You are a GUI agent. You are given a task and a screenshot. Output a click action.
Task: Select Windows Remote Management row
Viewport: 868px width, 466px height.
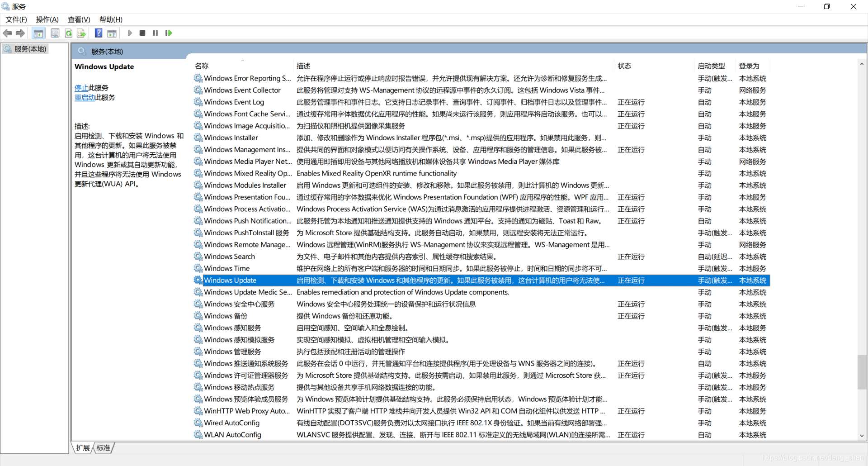[481, 245]
